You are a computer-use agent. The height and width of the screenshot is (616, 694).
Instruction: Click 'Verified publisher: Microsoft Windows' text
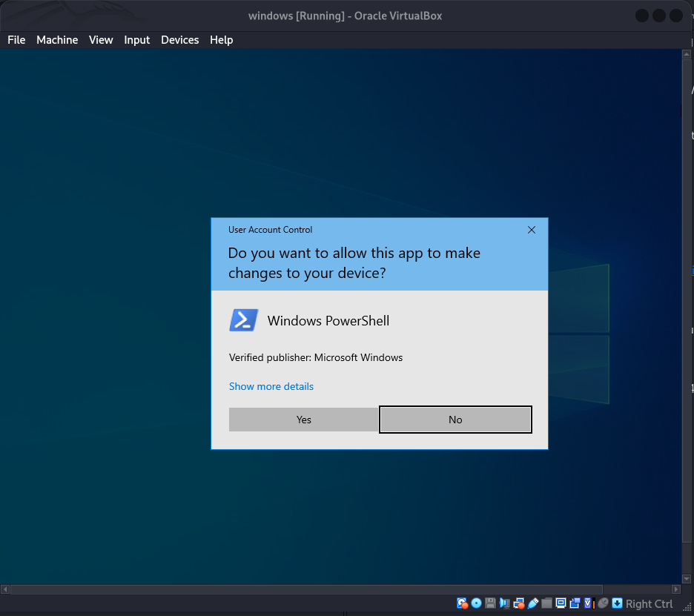(x=316, y=357)
